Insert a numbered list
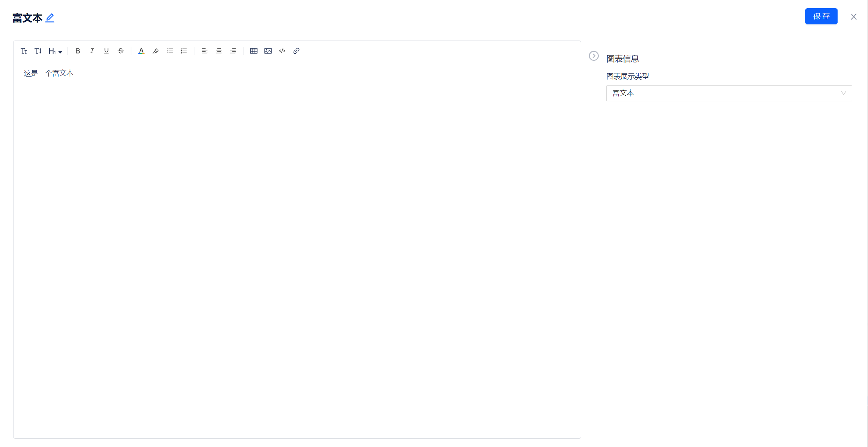 pyautogui.click(x=184, y=51)
